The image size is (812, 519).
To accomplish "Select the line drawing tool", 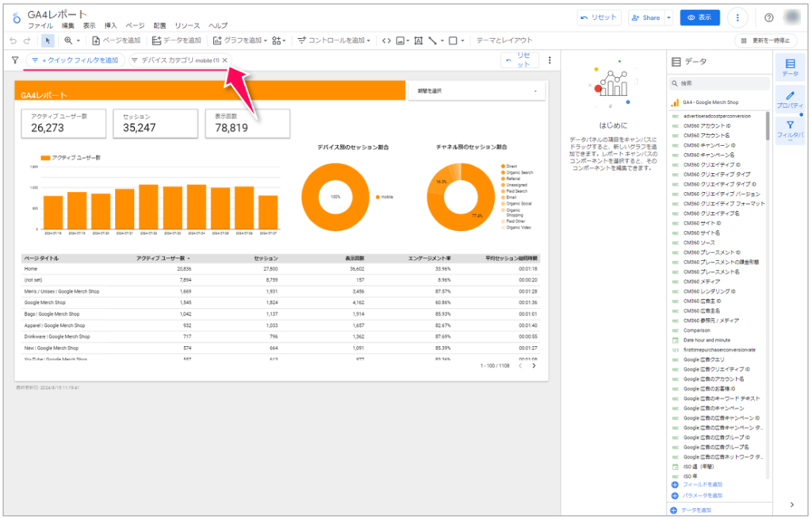I will (x=432, y=40).
